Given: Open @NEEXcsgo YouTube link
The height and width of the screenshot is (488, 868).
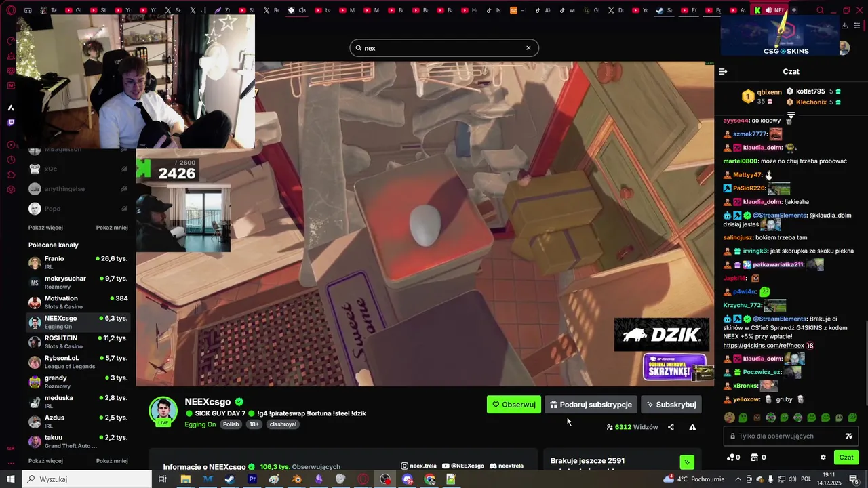Looking at the screenshot, I should point(463,466).
